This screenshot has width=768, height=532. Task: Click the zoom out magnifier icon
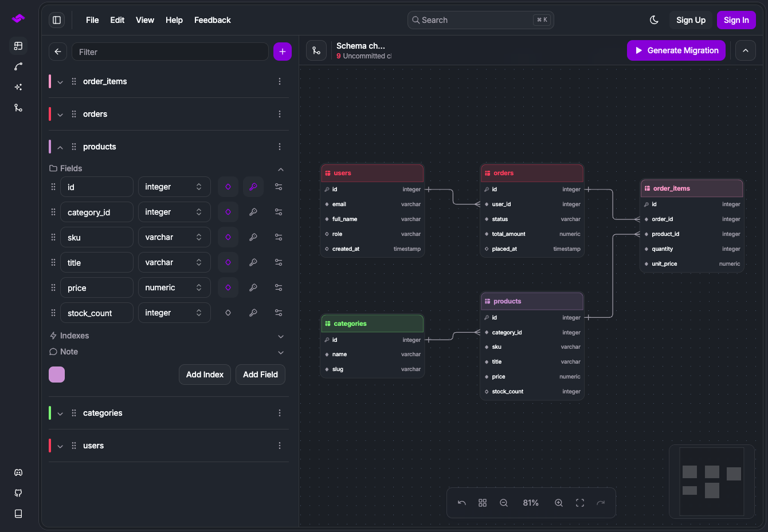point(504,503)
